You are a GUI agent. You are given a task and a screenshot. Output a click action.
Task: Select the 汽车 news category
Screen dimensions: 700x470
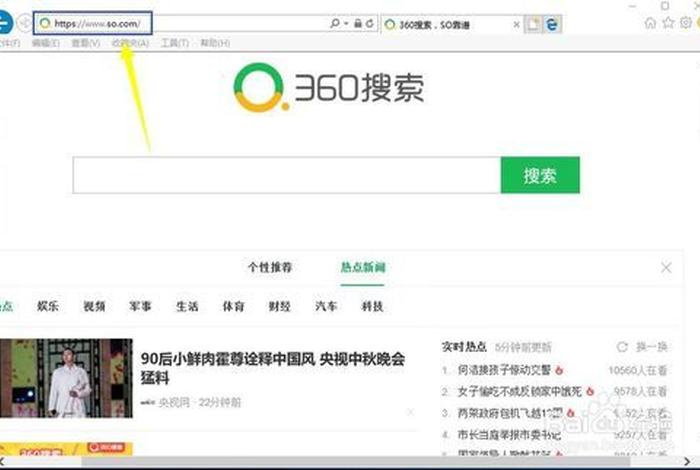pos(326,306)
